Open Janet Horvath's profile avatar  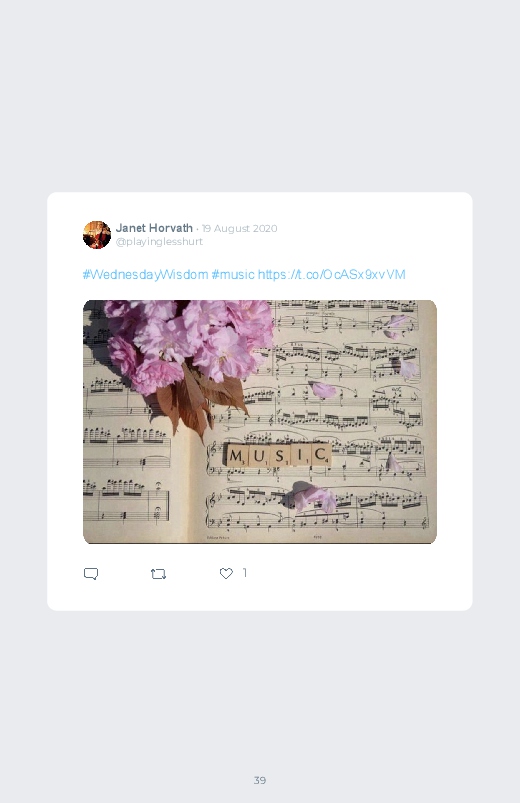click(x=97, y=235)
